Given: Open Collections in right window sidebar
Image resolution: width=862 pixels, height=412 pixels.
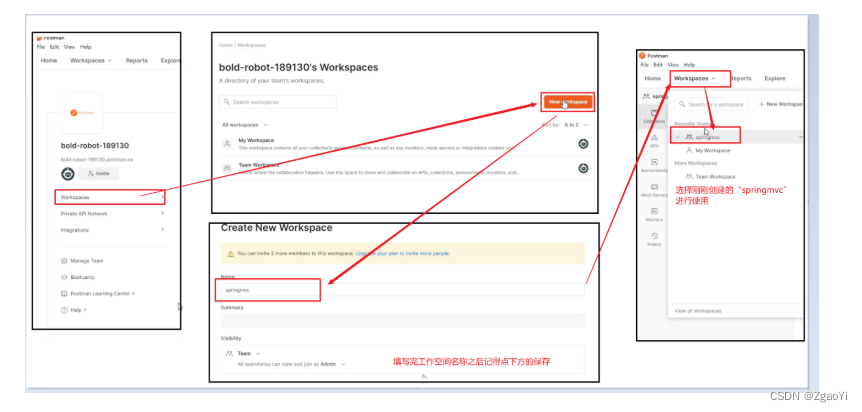Looking at the screenshot, I should click(x=654, y=116).
